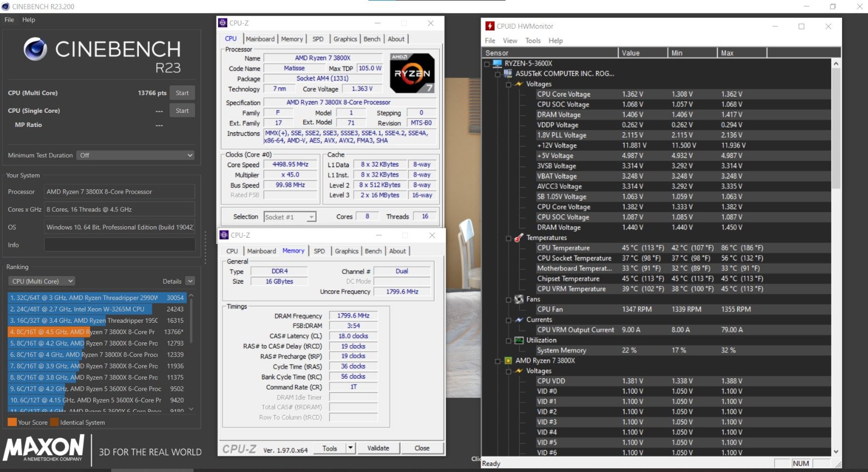Collapse the Utilization tree node

click(x=508, y=341)
